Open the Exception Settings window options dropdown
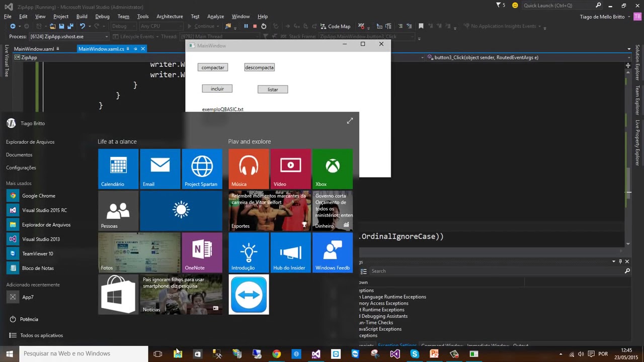The image size is (644, 362). point(613,261)
